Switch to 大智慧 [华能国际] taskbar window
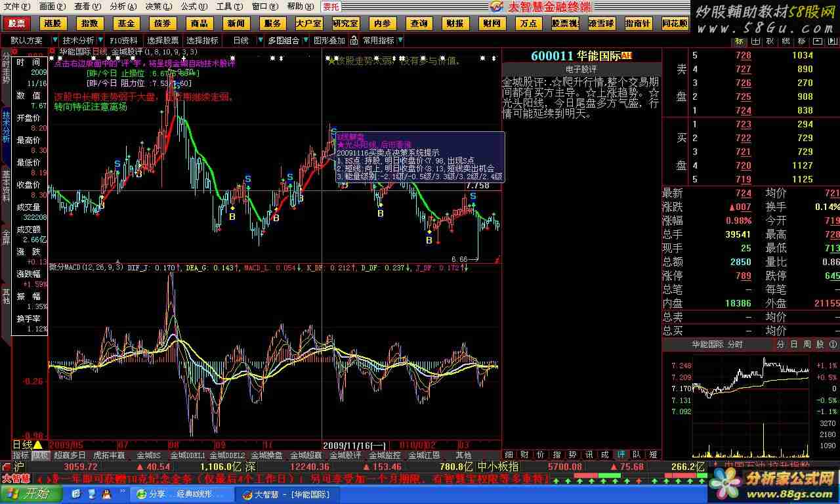 pos(289,494)
